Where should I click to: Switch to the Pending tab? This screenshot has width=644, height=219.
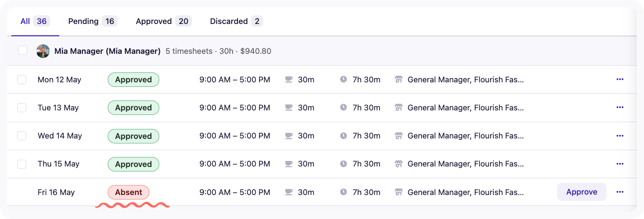tap(92, 21)
